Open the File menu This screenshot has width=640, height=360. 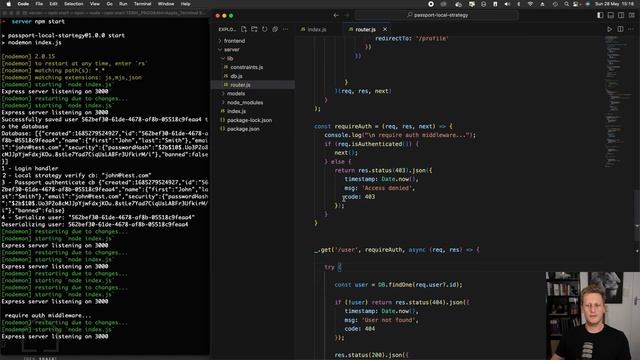39,4
